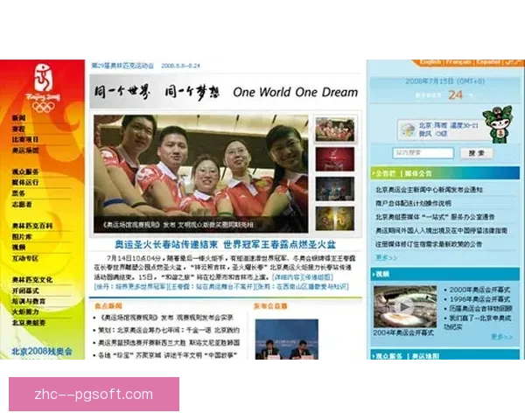Click the 传递组图 link under the article
The height and width of the screenshot is (420, 525).
pos(318,277)
